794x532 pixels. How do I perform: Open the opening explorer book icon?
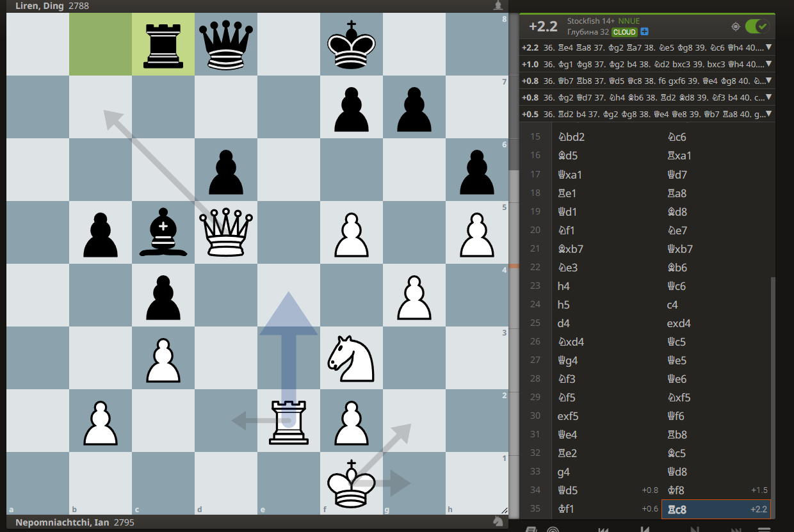(531, 529)
